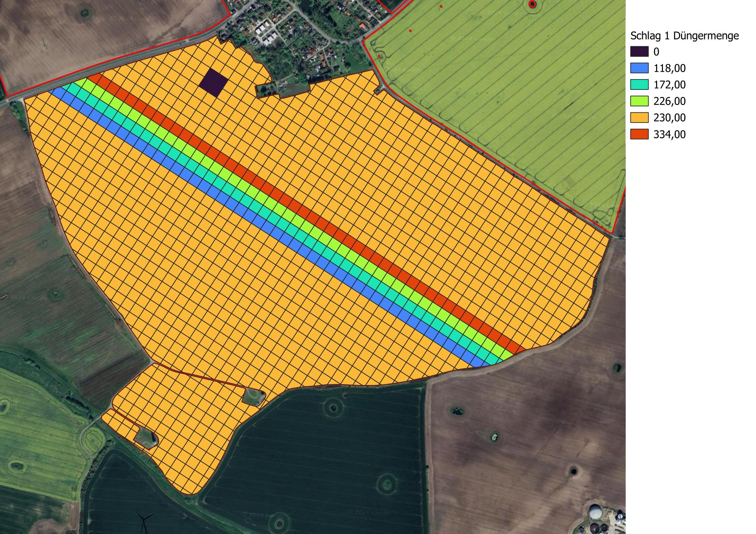This screenshot has height=534, width=756.
Task: Click the teal 172,00 legend swatch
Action: click(x=640, y=85)
